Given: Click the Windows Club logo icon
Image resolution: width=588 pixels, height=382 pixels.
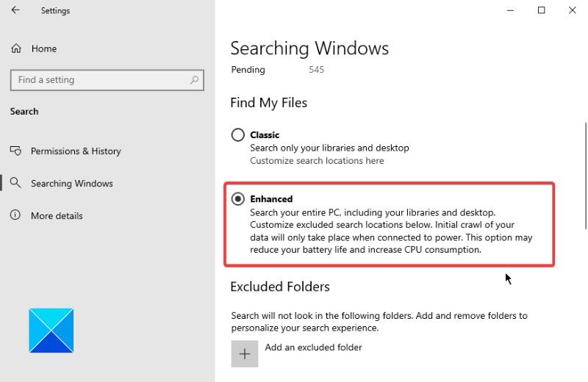Looking at the screenshot, I should click(51, 331).
